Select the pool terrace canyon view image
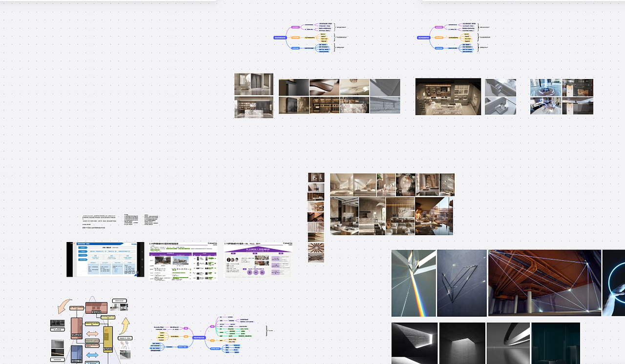This screenshot has width=625, height=364. pos(434,216)
